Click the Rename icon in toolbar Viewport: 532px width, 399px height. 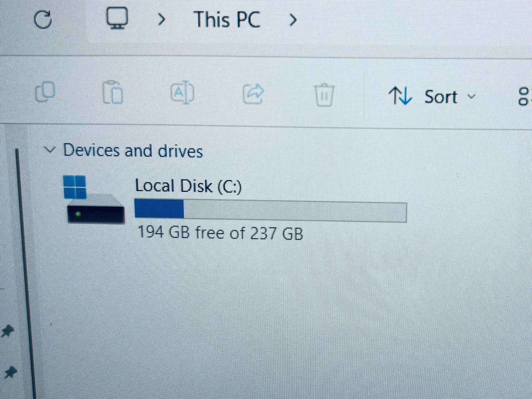tap(182, 93)
